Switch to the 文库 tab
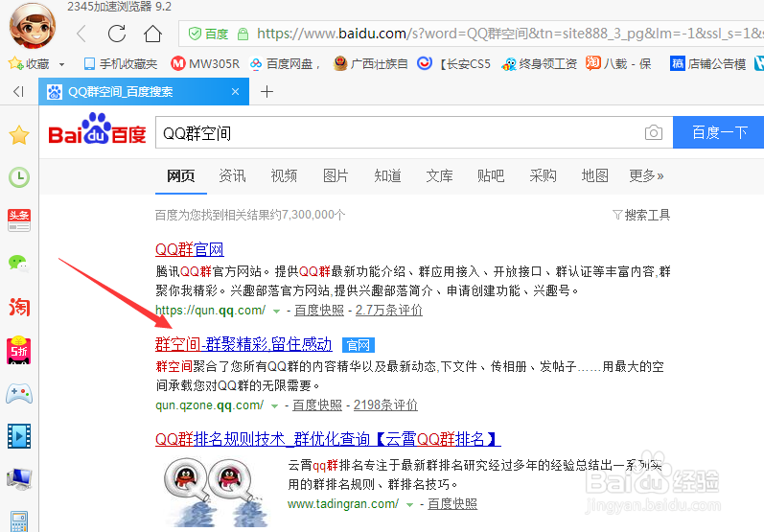The height and width of the screenshot is (532, 764). pos(439,175)
